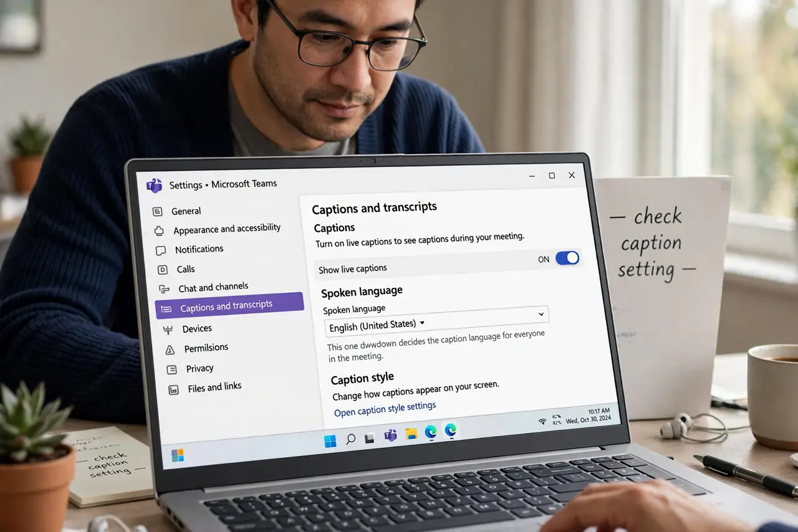This screenshot has width=798, height=532.
Task: Open the Calls section icon
Action: point(163,270)
